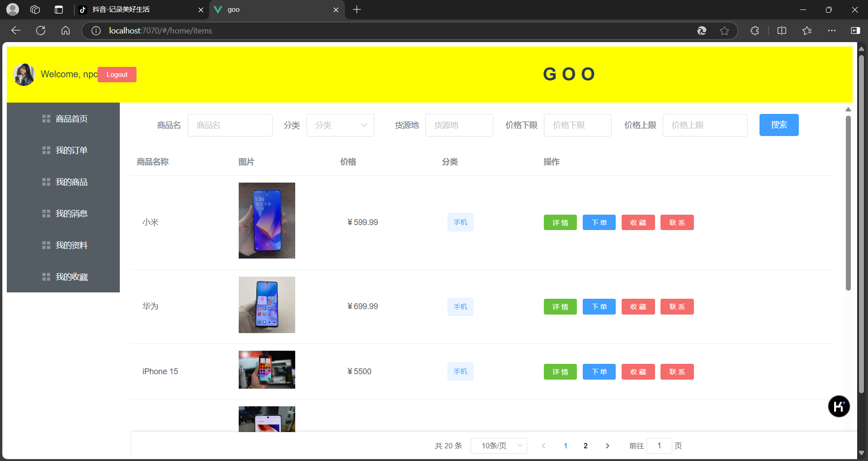Open the browser sidebar icon at toolbar end

pyautogui.click(x=855, y=31)
